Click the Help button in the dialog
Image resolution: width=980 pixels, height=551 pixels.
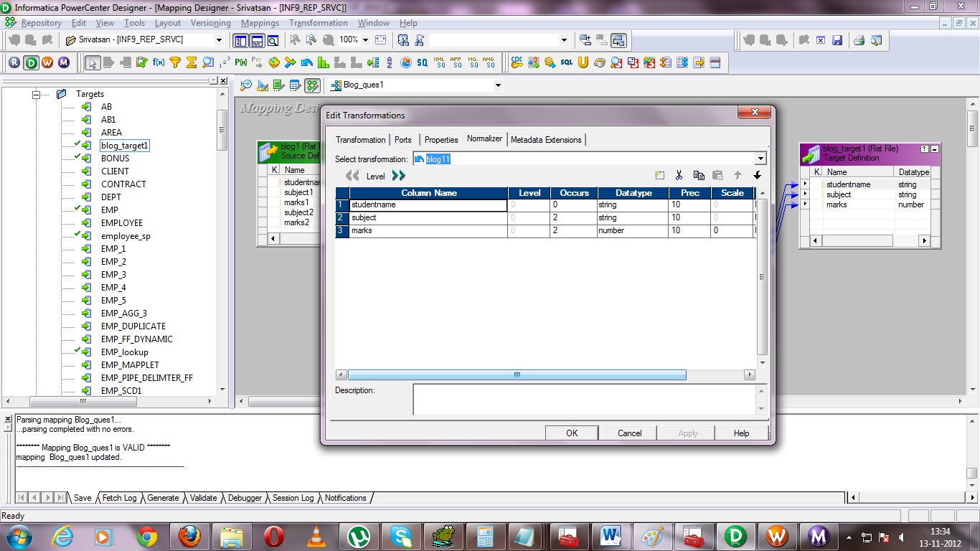tap(741, 433)
